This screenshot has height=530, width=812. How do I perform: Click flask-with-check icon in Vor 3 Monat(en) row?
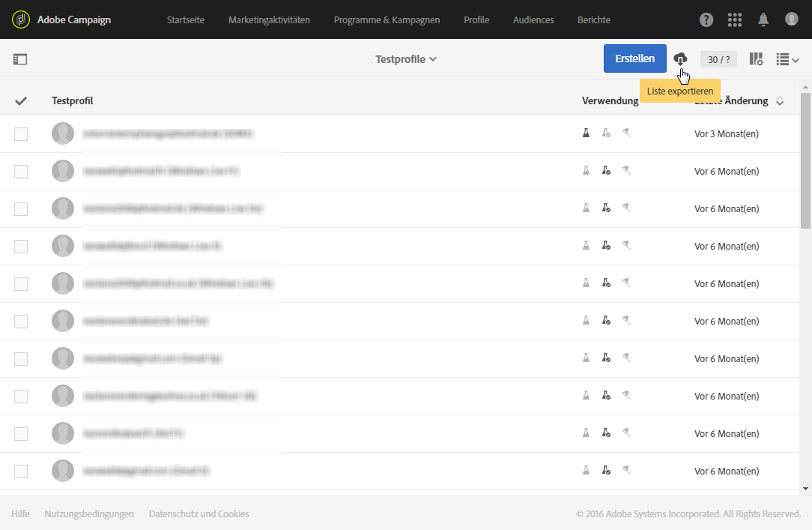click(x=606, y=133)
